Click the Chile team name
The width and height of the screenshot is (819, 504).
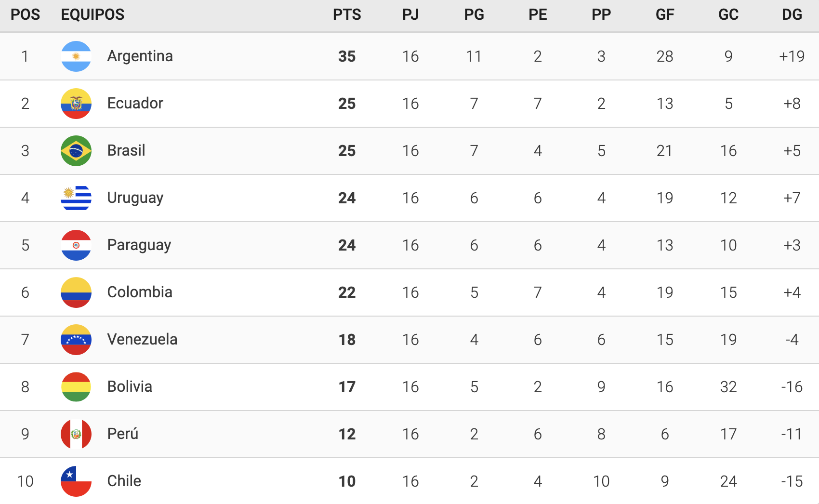124,481
